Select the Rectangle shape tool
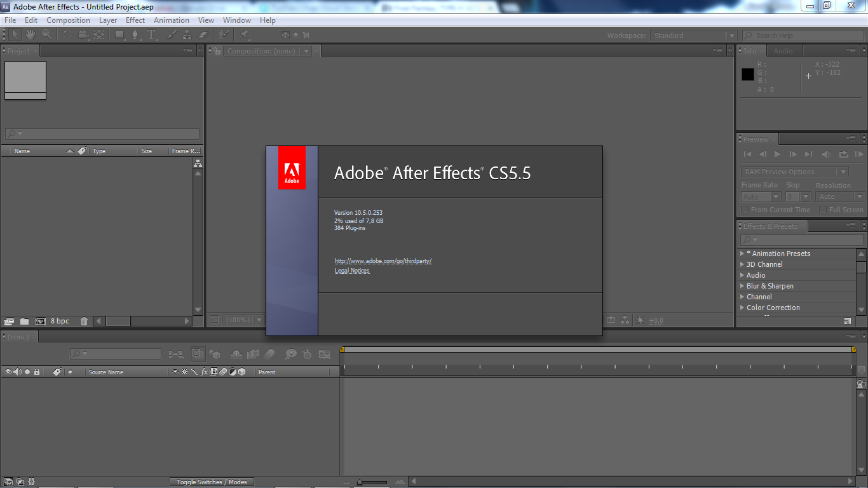 (119, 35)
